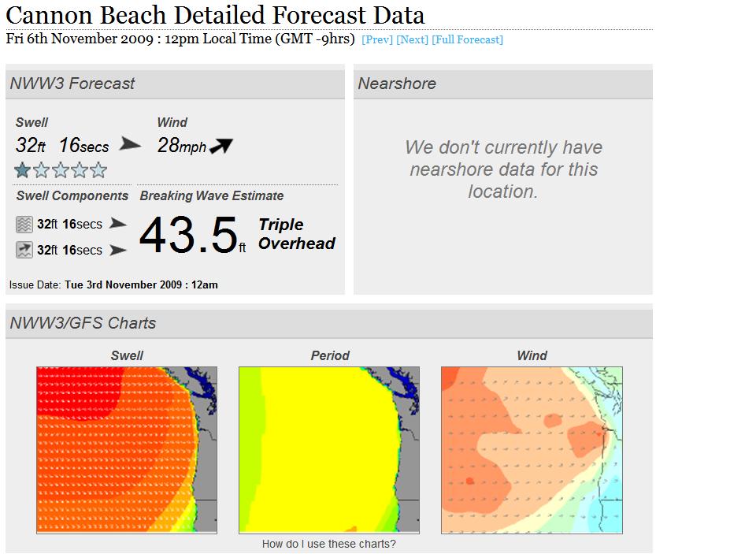The height and width of the screenshot is (554, 756).
Task: Click the primary swell waves icon
Action: pyautogui.click(x=24, y=225)
